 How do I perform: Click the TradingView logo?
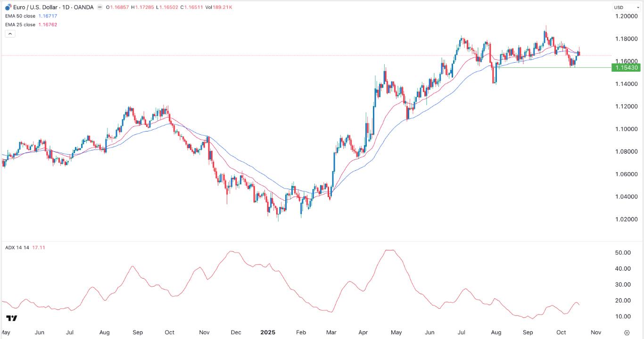[x=12, y=318]
